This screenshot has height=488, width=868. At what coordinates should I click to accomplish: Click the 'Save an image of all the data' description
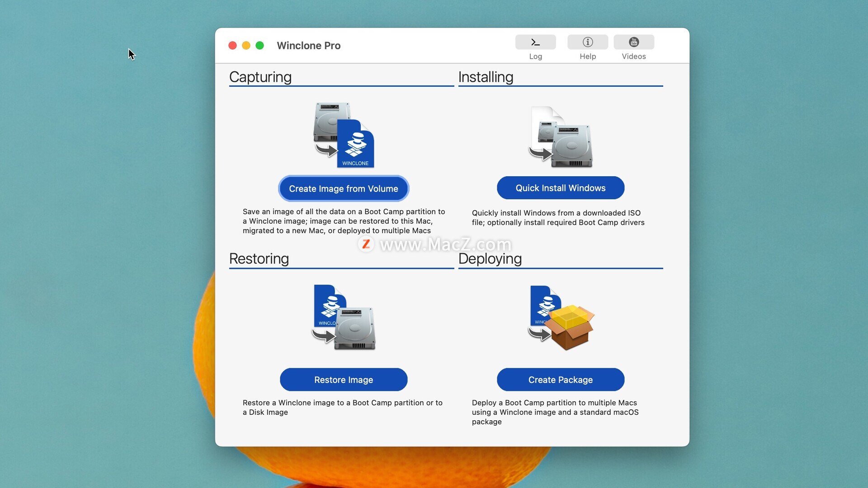click(x=344, y=221)
